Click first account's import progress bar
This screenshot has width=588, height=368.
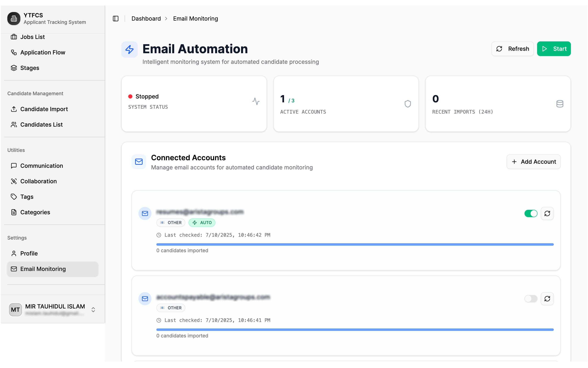pyautogui.click(x=355, y=244)
